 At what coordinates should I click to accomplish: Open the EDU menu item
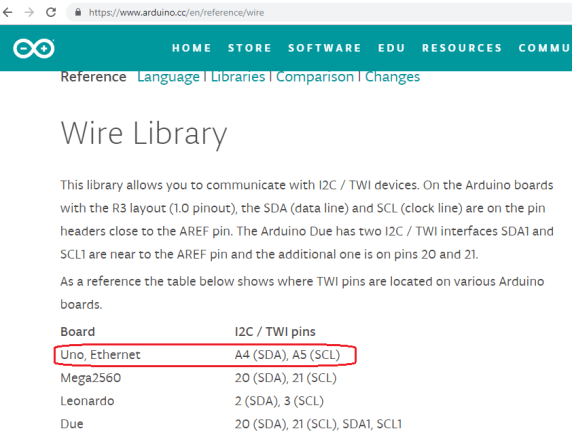click(391, 48)
